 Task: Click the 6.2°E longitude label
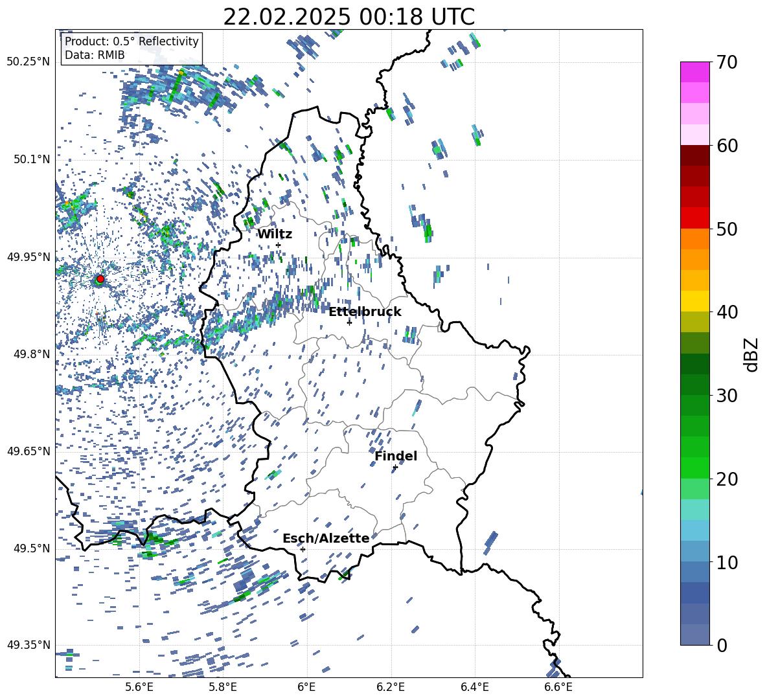click(391, 688)
